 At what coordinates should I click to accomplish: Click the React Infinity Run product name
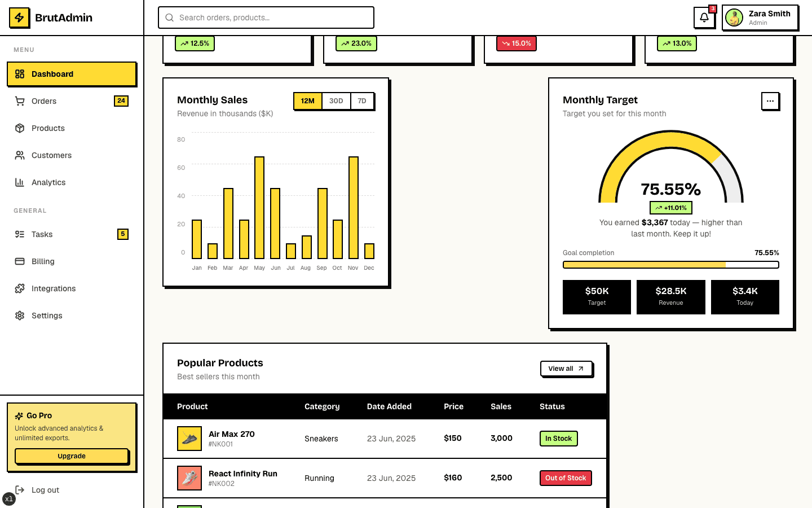point(243,474)
